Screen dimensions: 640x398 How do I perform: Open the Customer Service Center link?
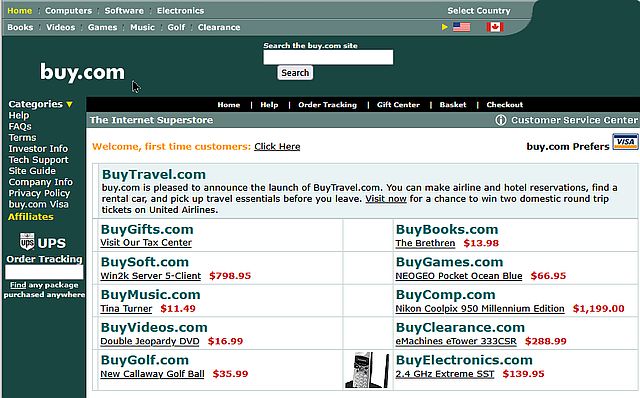pos(574,120)
